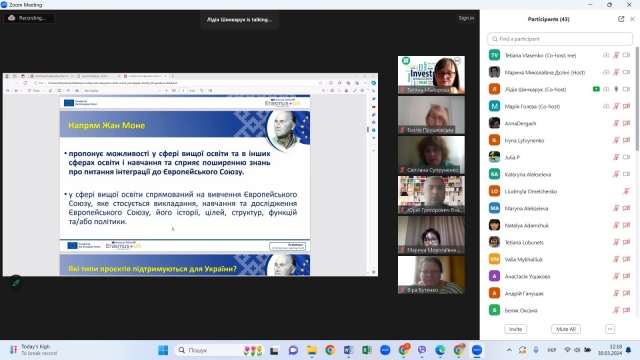Open Viber from the taskbar
640x360 pixels.
[422, 350]
